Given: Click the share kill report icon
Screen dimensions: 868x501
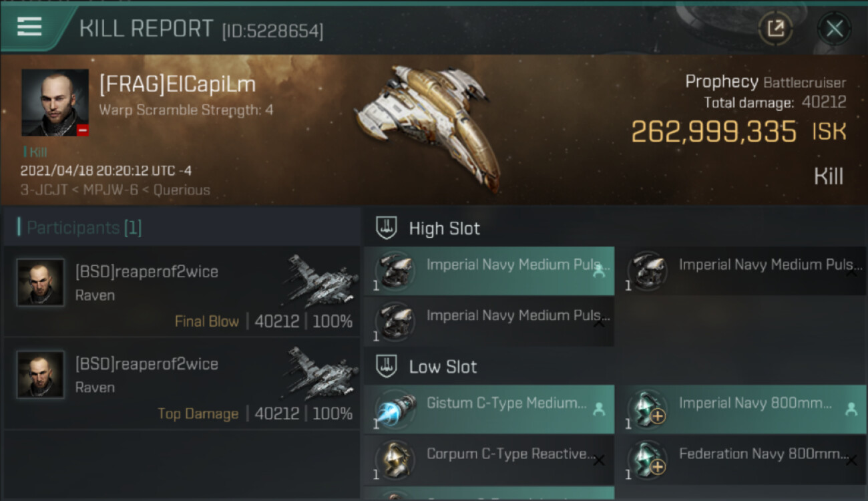Looking at the screenshot, I should click(775, 29).
